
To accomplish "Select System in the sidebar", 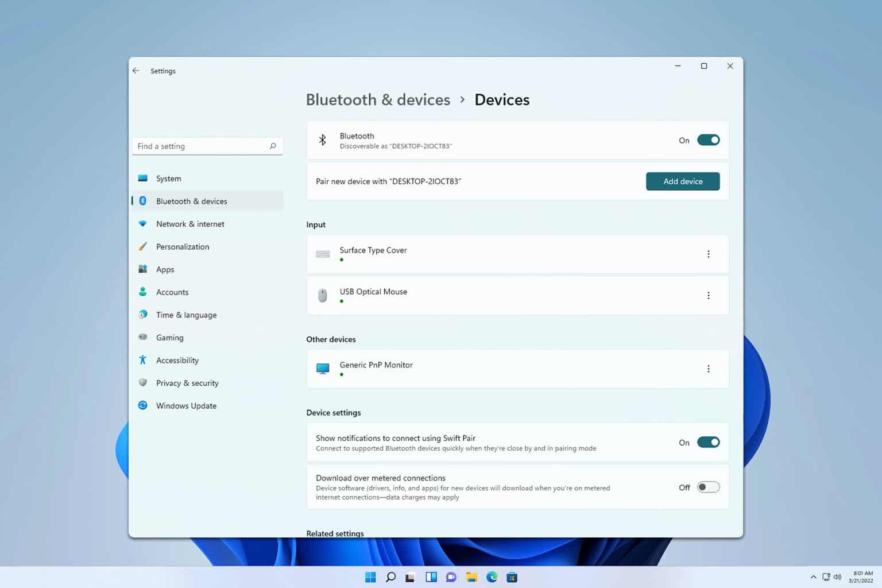I will [x=207, y=179].
